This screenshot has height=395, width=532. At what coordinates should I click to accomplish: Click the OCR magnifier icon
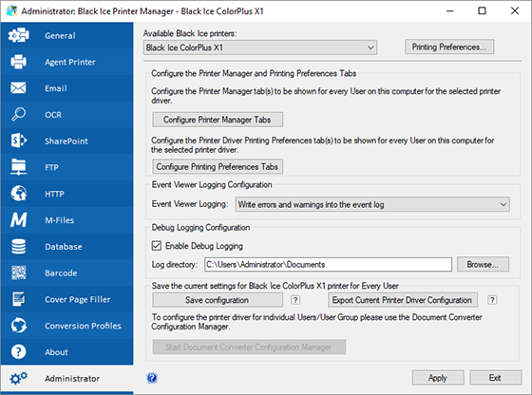click(x=18, y=114)
